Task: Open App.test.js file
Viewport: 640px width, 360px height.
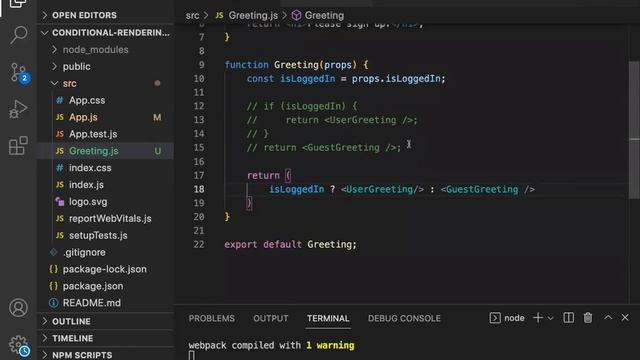Action: (x=105, y=134)
